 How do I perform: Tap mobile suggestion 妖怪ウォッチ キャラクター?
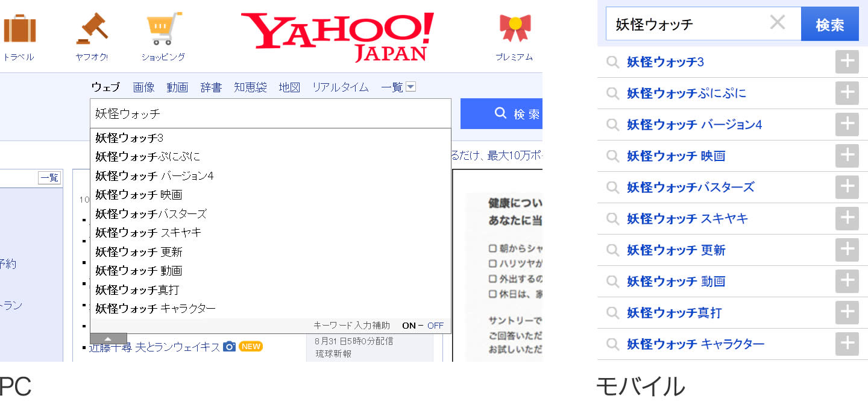[x=696, y=344]
